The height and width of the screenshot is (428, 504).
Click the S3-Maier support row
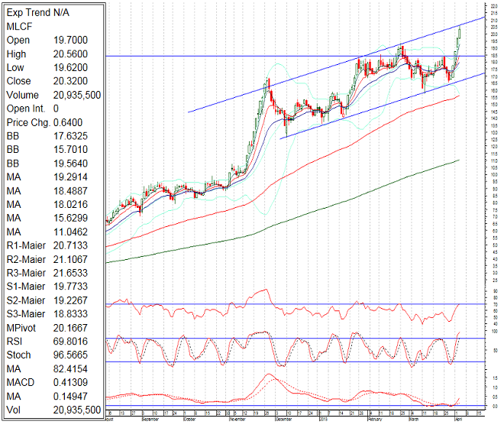(52, 314)
